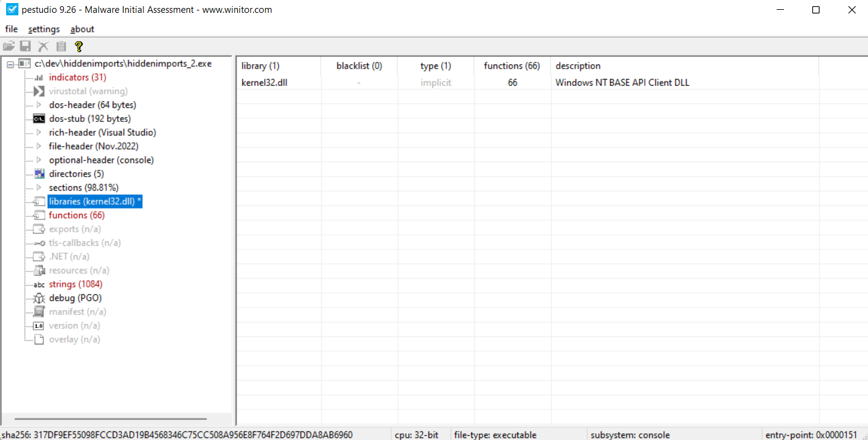
Task: Select libraries (kernel32.dll) tree item
Action: pyautogui.click(x=95, y=202)
